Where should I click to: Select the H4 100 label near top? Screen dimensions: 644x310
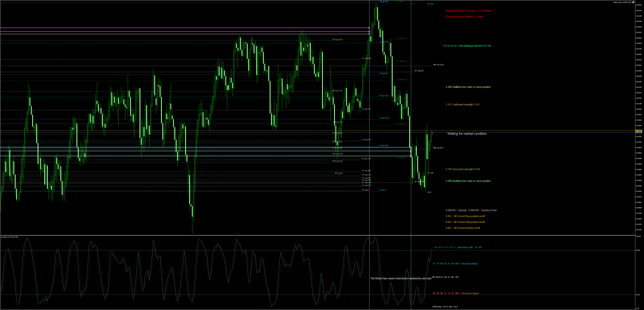(430, 4)
